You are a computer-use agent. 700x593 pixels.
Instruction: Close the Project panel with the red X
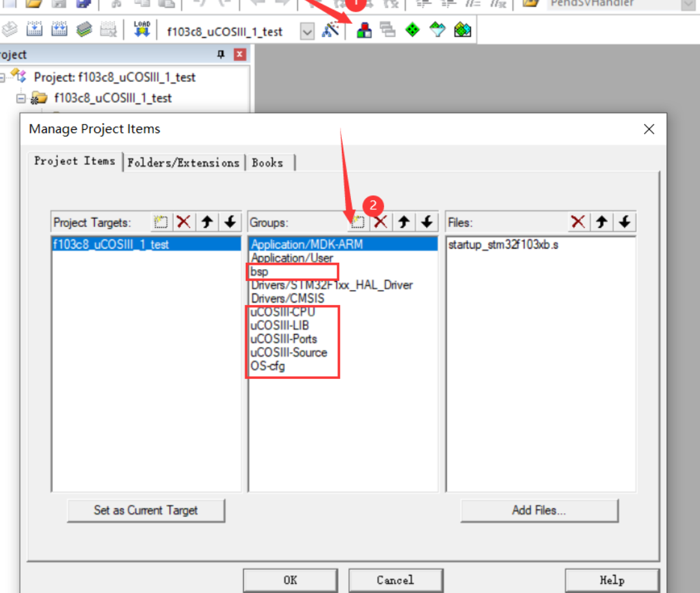[240, 54]
